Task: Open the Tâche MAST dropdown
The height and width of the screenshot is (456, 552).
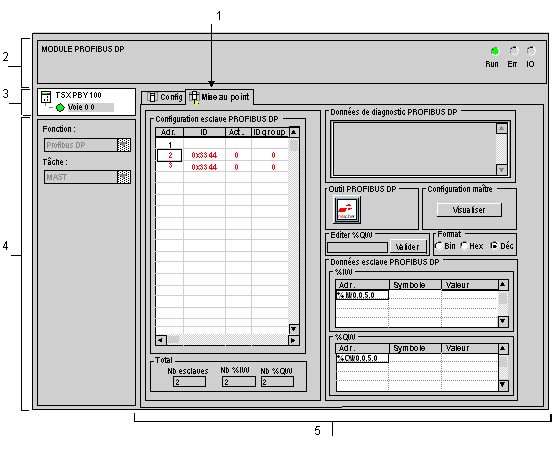Action: [x=124, y=177]
